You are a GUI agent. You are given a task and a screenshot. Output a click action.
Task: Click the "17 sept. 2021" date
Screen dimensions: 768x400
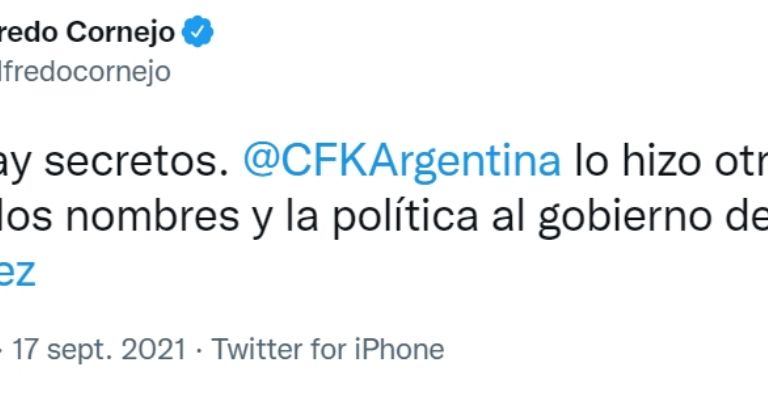(x=99, y=349)
